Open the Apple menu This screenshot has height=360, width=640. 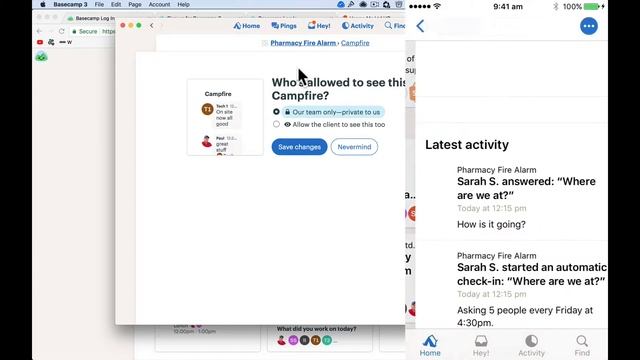pos(42,4)
